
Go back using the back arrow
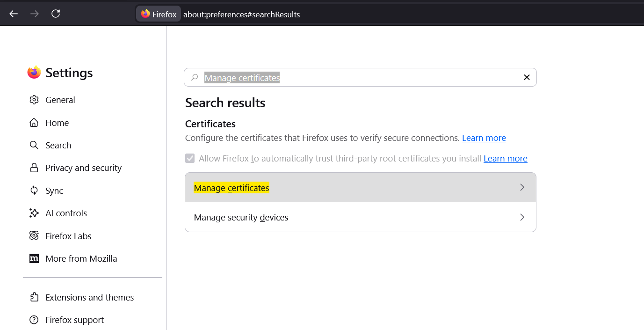[x=14, y=14]
